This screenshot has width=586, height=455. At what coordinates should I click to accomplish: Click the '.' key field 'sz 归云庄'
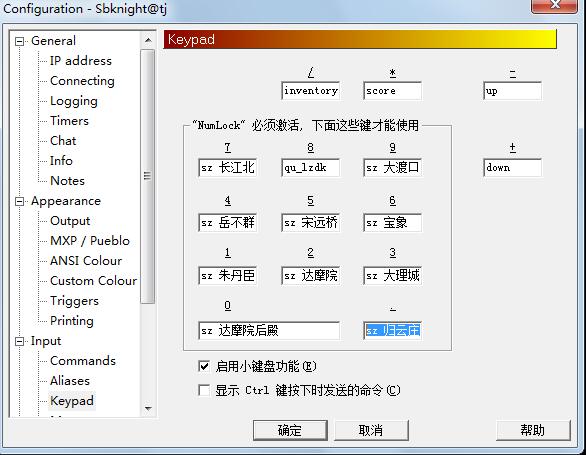click(x=392, y=331)
